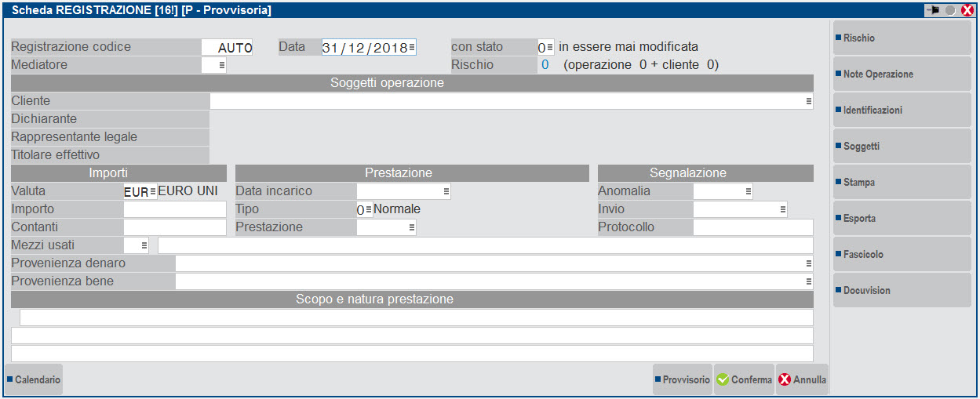Click the Provenienza bene list icon

[808, 281]
